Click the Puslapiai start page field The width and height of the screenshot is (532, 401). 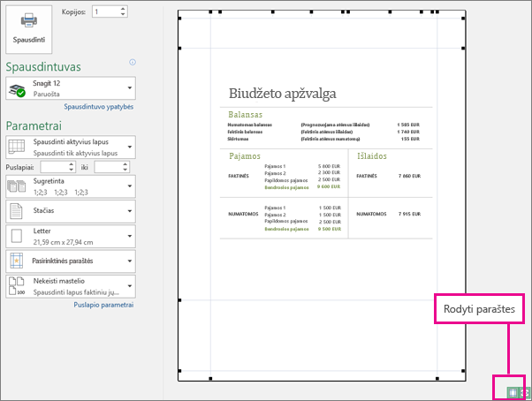[54, 167]
